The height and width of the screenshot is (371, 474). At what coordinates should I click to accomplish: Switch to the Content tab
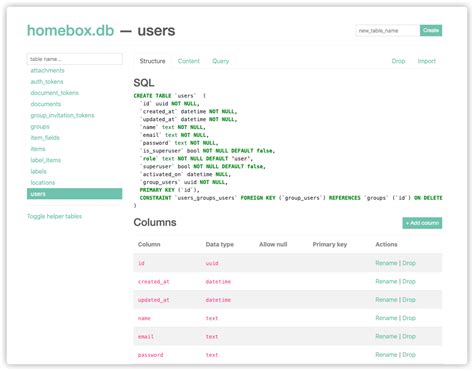189,61
